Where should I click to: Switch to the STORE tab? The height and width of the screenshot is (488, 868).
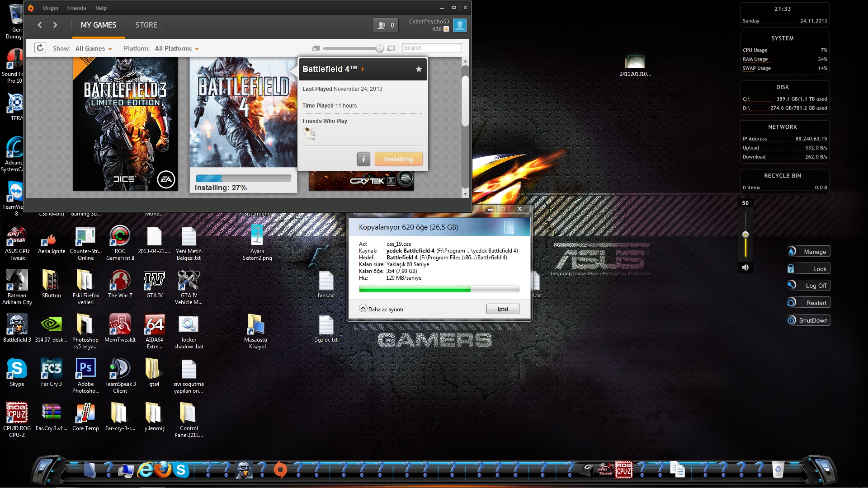tap(146, 25)
